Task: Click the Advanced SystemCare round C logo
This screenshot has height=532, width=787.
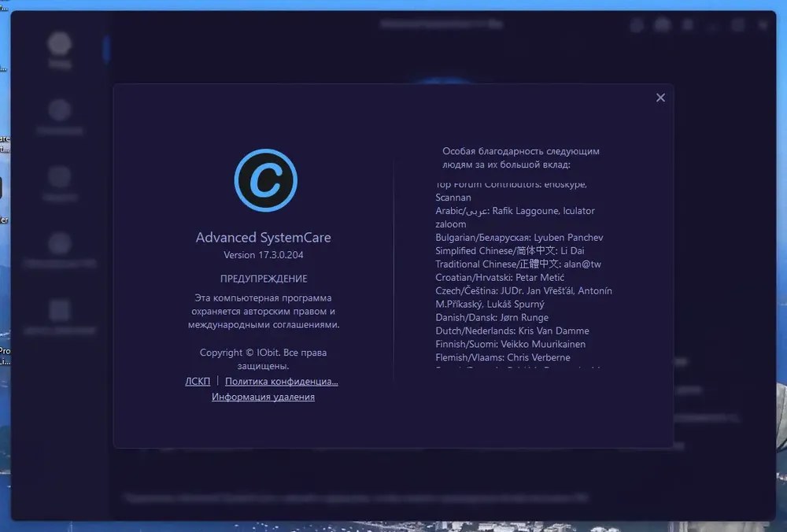Action: coord(265,180)
